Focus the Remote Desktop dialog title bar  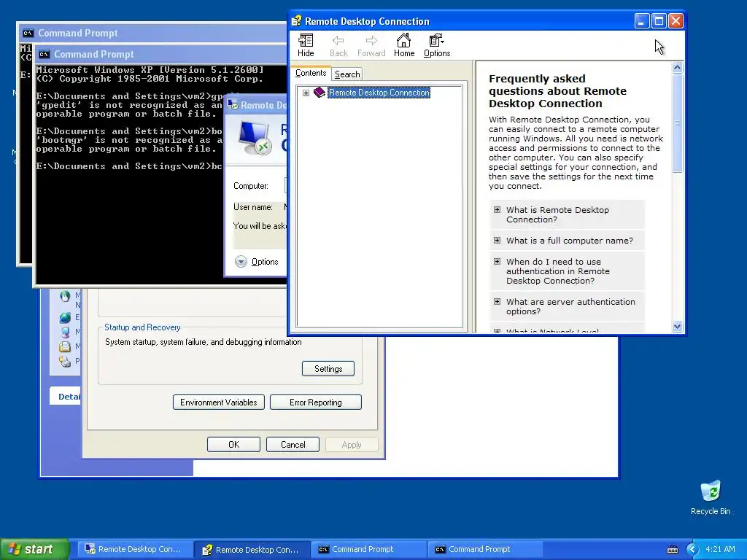click(256, 105)
